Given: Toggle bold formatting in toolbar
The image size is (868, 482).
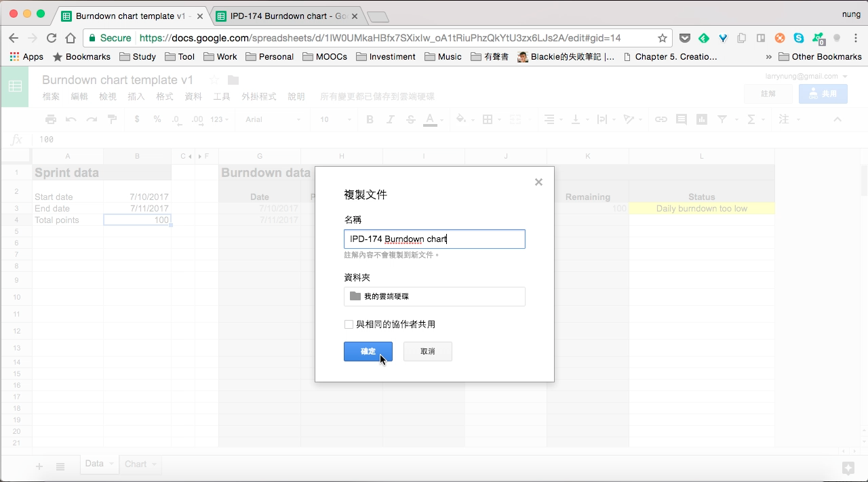Looking at the screenshot, I should pyautogui.click(x=370, y=119).
